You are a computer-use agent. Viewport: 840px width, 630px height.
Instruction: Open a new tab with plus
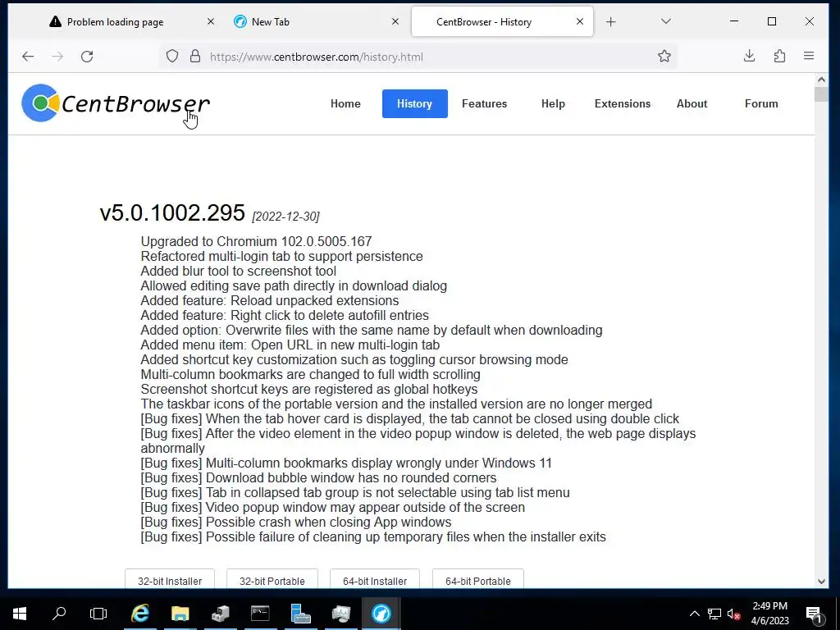click(x=610, y=22)
